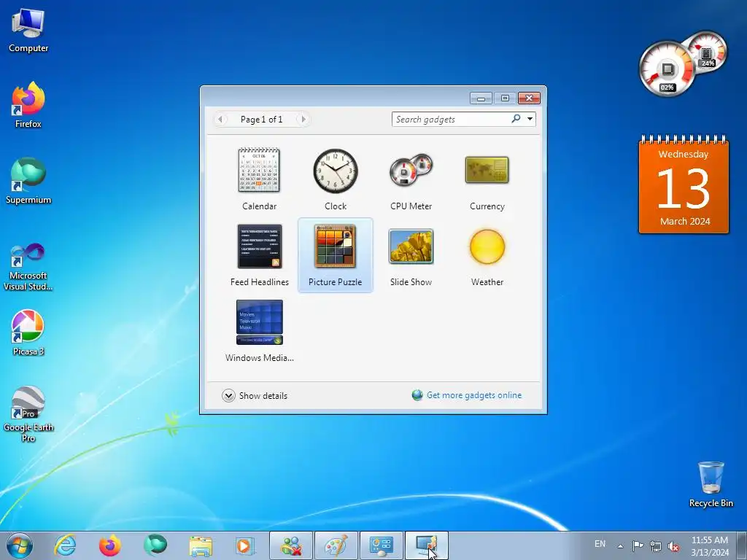747x560 pixels.
Task: Open the search options dropdown arrow
Action: click(x=530, y=119)
